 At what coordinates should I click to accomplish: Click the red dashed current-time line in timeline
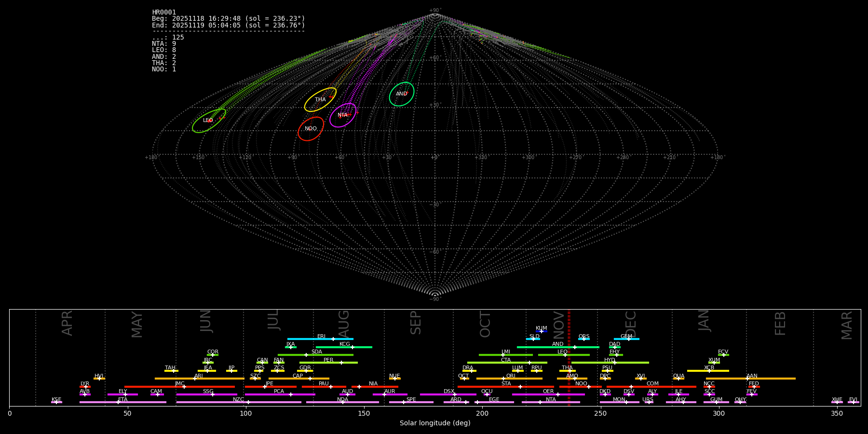(569, 357)
